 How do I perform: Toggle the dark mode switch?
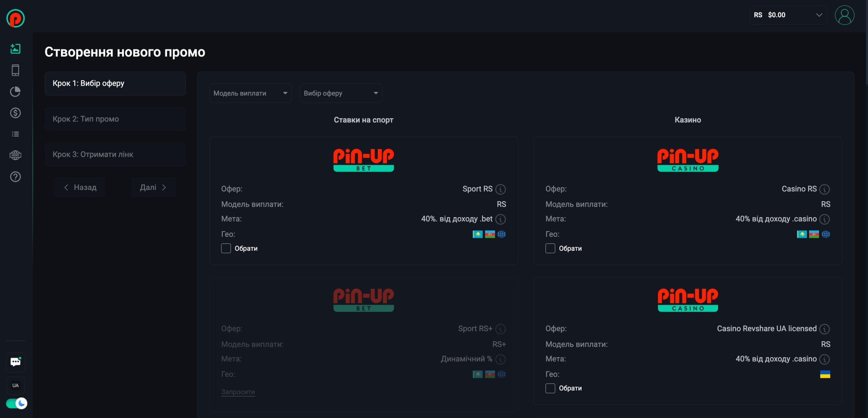coord(16,403)
